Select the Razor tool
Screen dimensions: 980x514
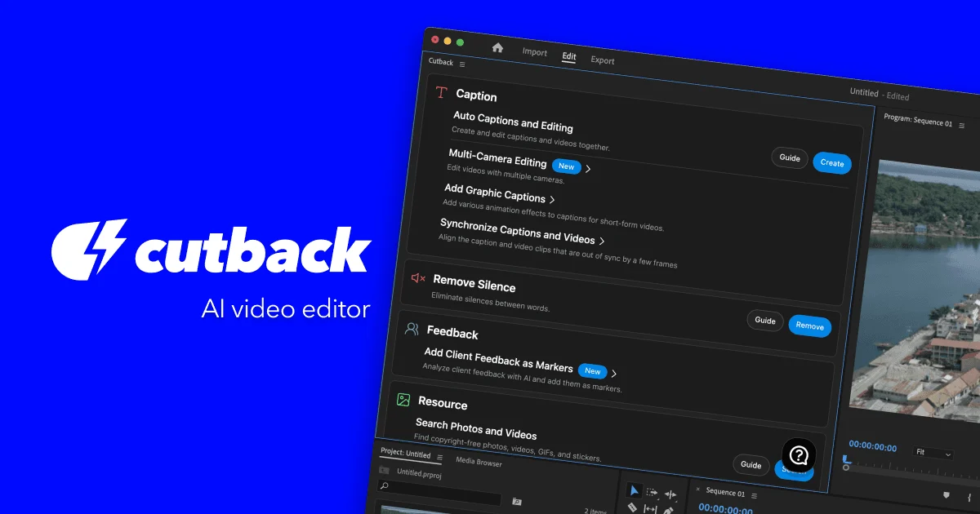point(632,508)
